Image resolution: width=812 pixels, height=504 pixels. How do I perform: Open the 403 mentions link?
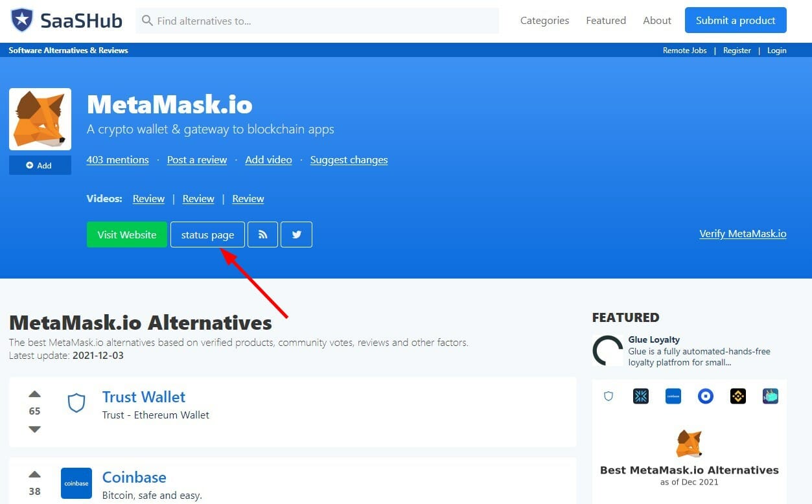[118, 160]
